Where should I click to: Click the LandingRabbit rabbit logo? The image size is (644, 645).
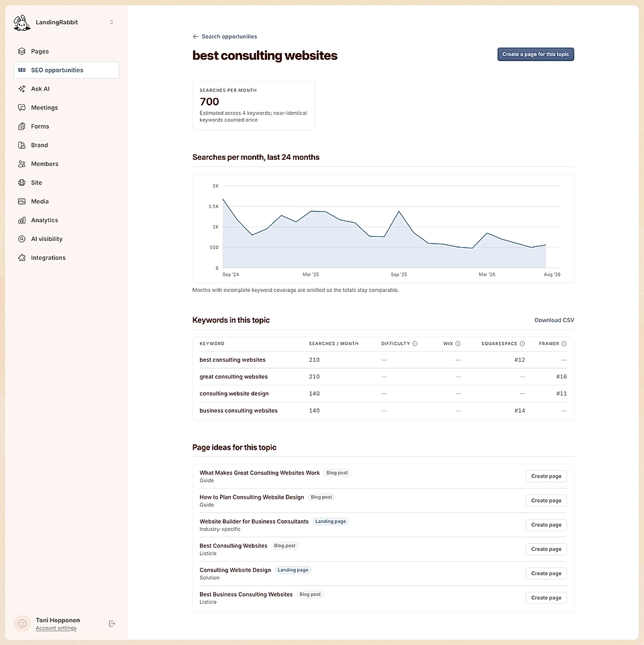[x=21, y=23]
